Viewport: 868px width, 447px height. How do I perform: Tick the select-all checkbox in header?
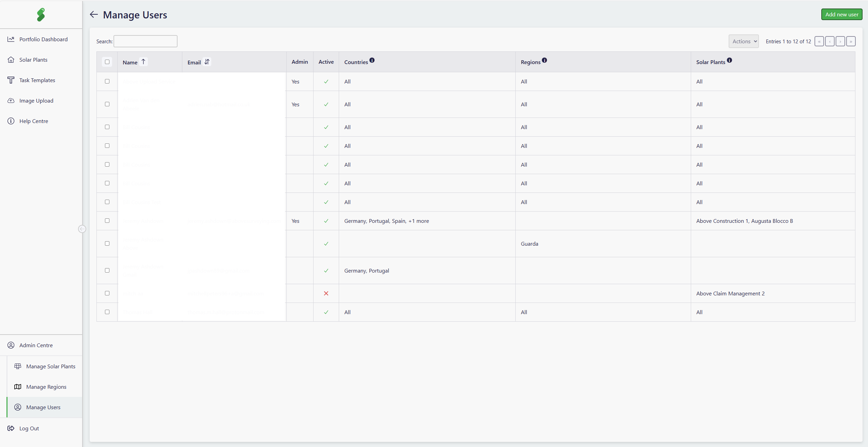click(x=107, y=62)
